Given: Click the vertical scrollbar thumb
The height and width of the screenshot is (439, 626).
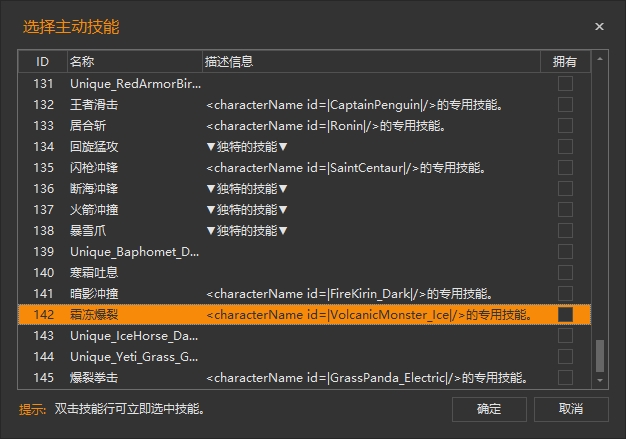Looking at the screenshot, I should [600, 356].
